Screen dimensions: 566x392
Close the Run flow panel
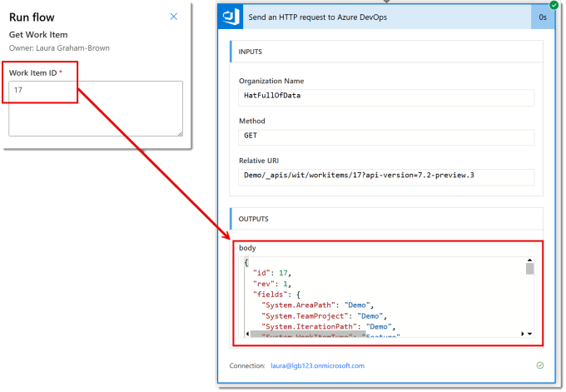tap(174, 17)
